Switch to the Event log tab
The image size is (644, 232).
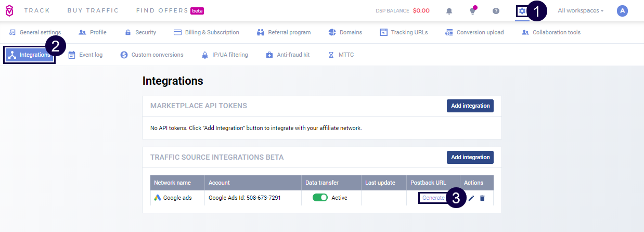85,55
